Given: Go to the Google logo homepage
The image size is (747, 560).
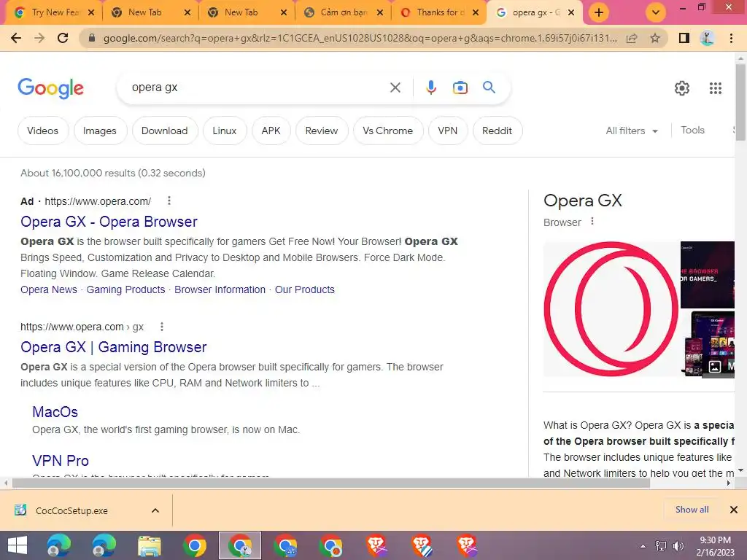Looking at the screenshot, I should (x=50, y=88).
